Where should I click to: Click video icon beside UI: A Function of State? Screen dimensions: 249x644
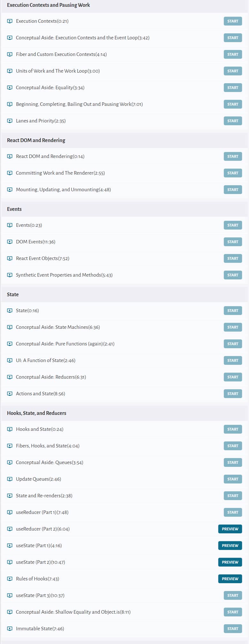tap(10, 360)
